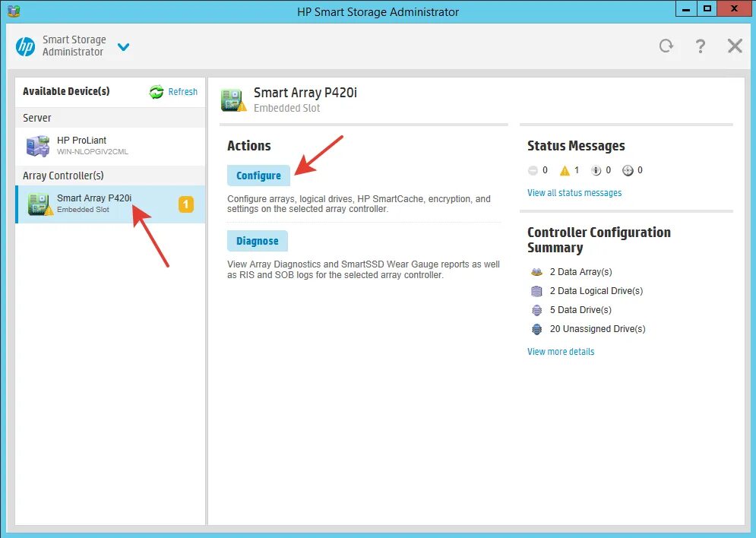Click the critical status count icon

click(x=533, y=170)
